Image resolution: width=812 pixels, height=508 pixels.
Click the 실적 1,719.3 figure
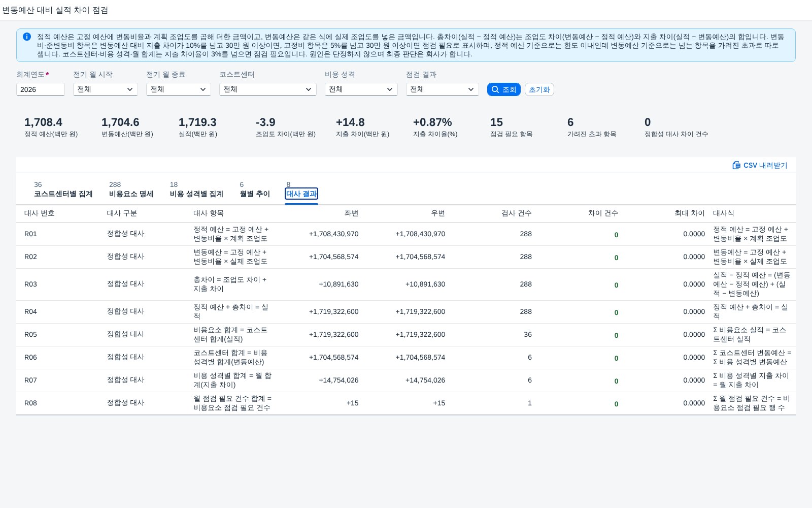[x=197, y=122]
